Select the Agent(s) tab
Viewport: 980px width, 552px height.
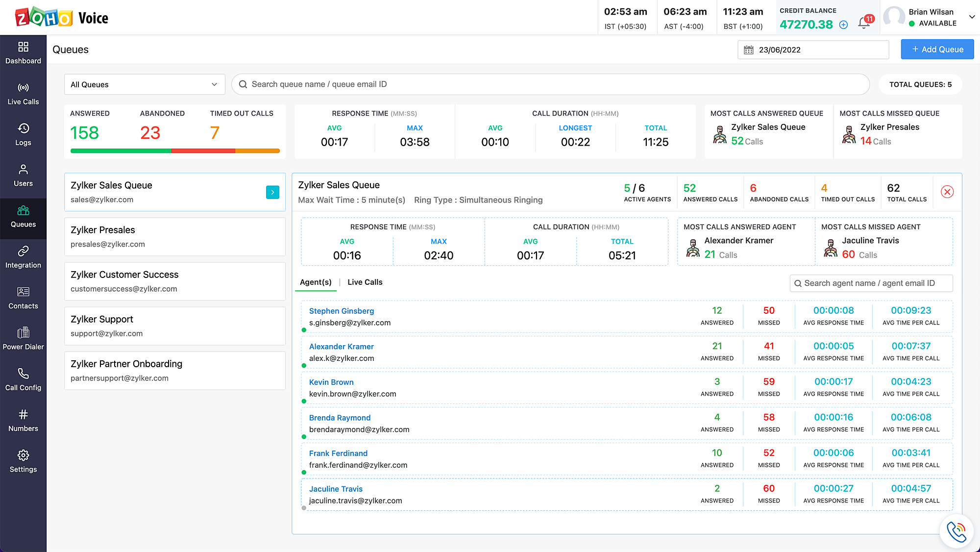[x=316, y=282]
